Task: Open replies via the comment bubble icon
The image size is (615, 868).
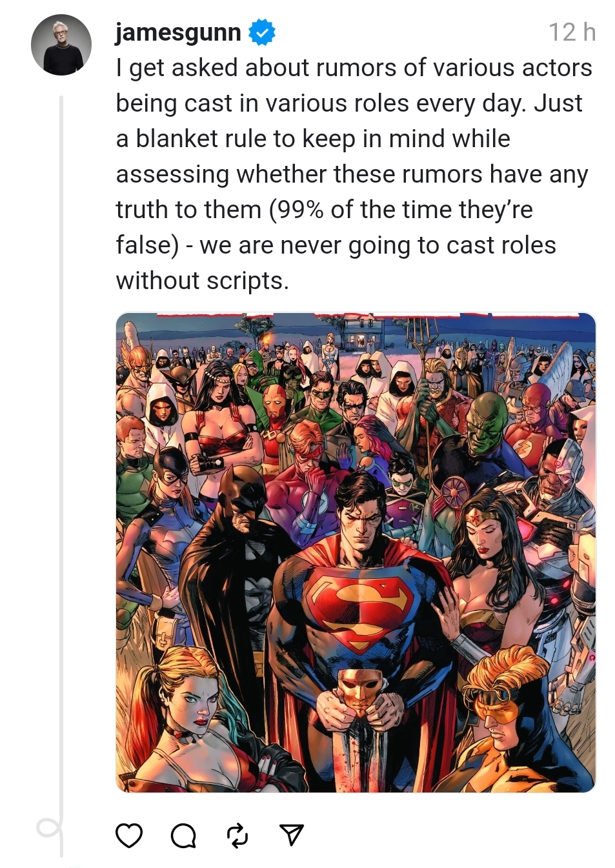Action: coord(183,836)
